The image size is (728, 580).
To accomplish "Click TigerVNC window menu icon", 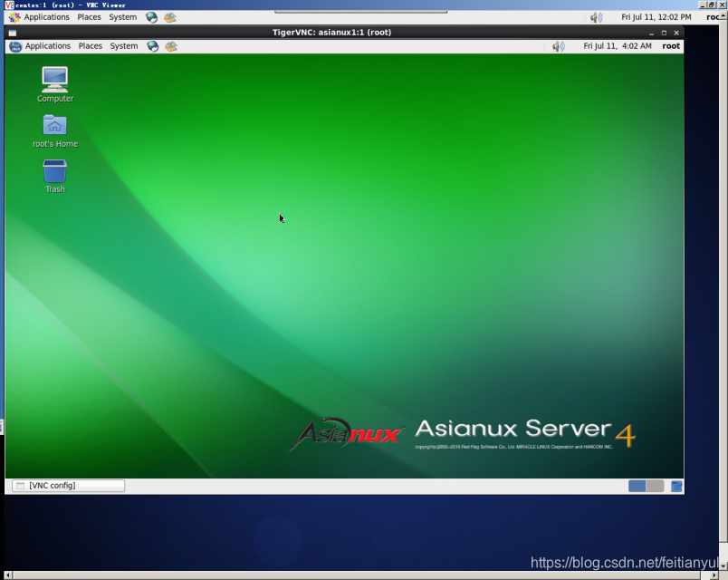I will click(x=12, y=33).
